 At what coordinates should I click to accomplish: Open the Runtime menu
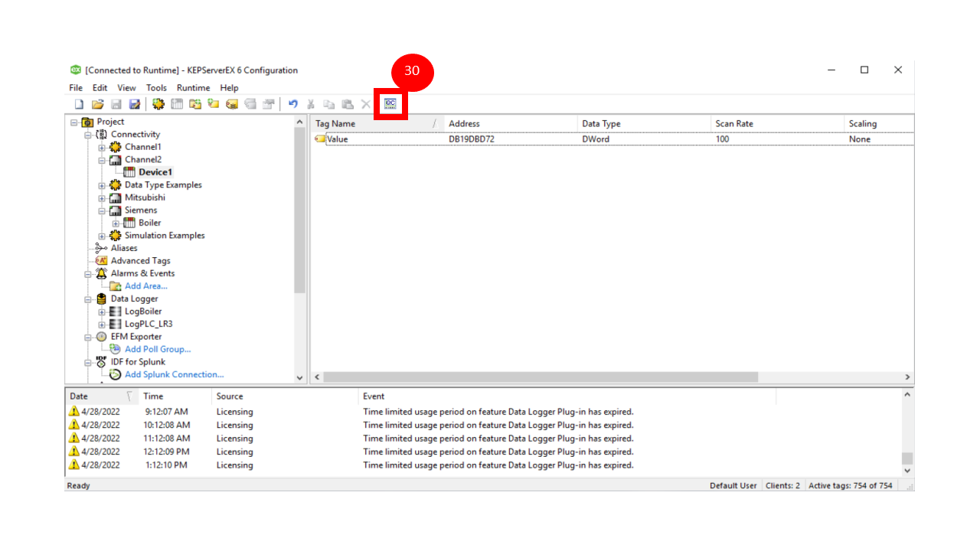click(193, 88)
